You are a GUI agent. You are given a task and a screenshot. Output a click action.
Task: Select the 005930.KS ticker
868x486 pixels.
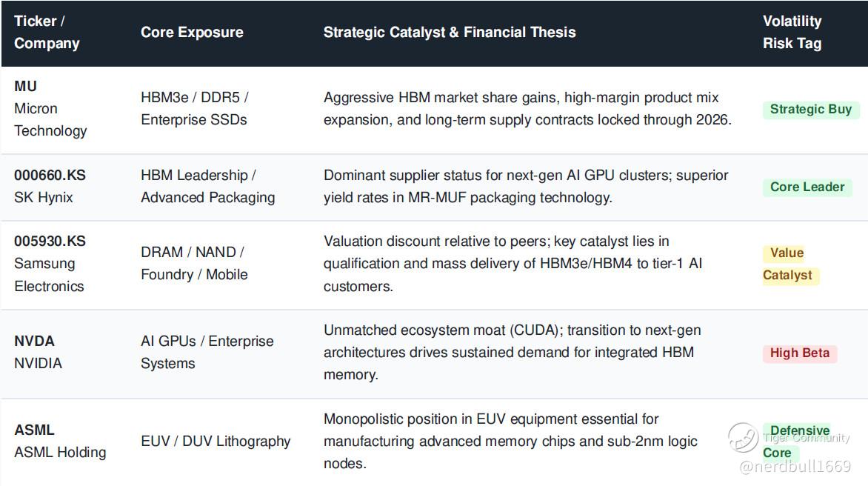(50, 242)
